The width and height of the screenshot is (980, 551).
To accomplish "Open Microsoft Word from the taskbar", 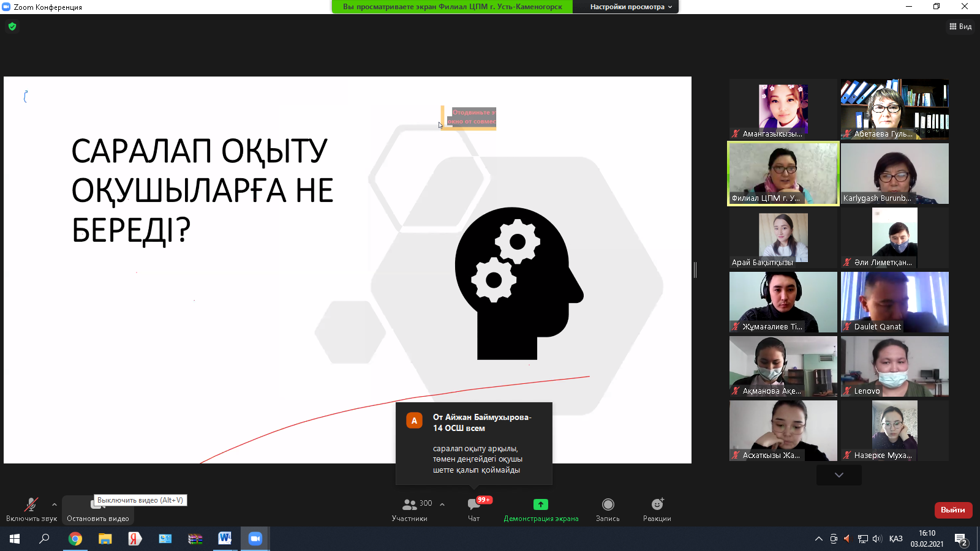I will click(x=225, y=539).
